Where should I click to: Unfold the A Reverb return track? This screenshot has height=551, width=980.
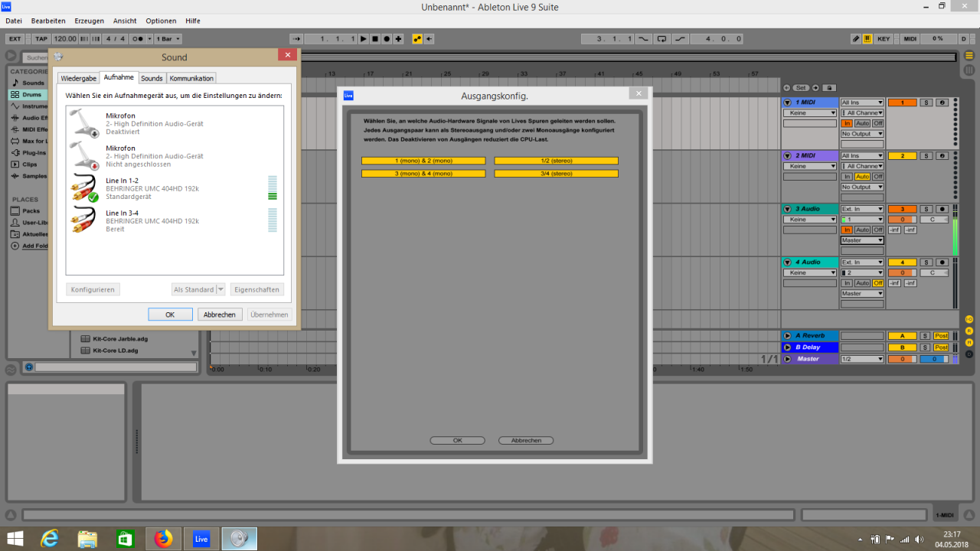[787, 336]
